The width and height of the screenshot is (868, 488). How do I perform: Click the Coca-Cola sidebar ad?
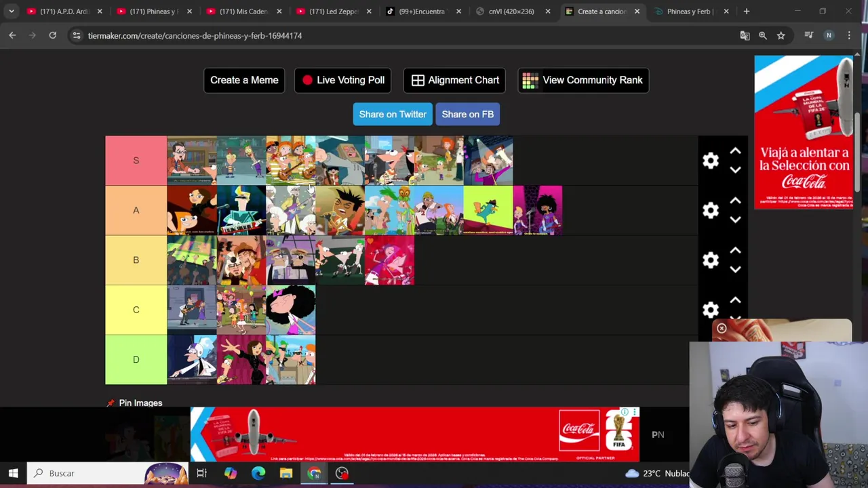804,132
